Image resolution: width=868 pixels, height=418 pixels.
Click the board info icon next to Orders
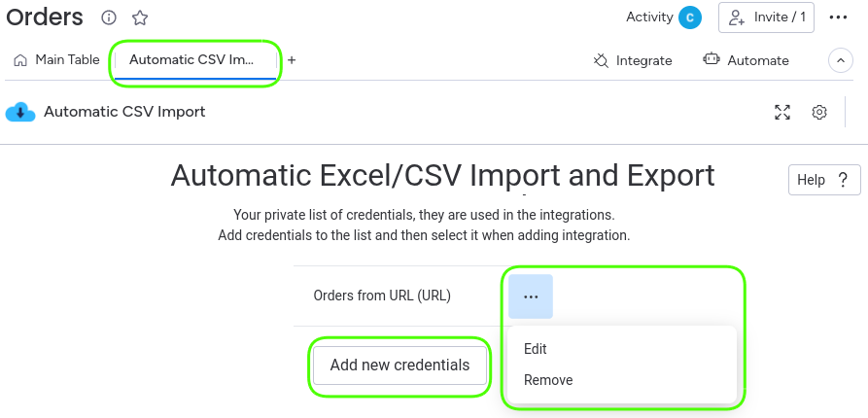click(110, 17)
